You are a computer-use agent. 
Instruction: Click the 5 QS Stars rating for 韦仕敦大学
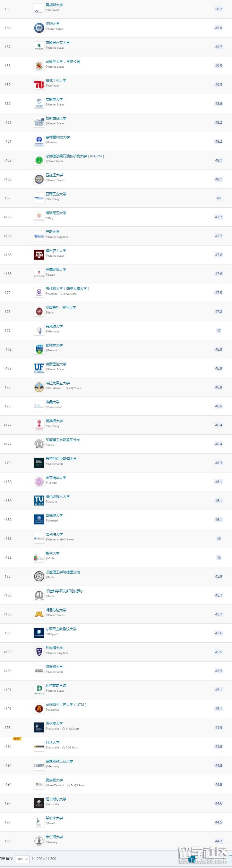click(x=69, y=294)
